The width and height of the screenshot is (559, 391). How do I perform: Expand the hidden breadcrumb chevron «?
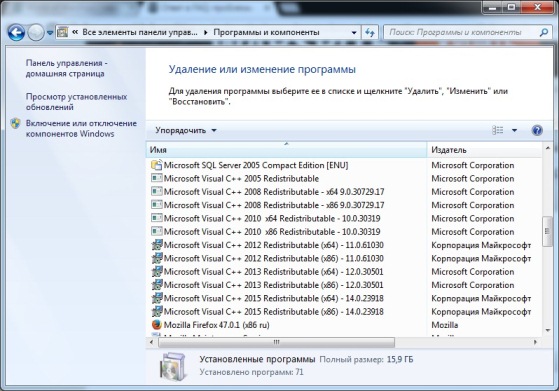tap(75, 32)
